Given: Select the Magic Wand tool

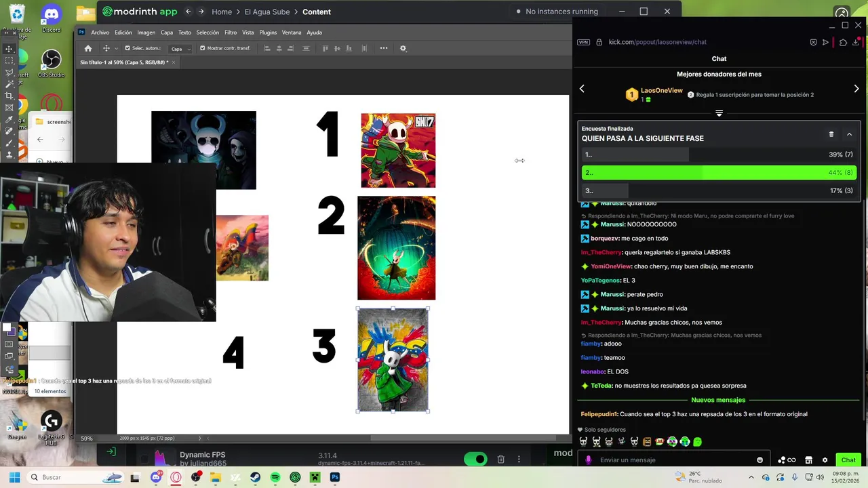Looking at the screenshot, I should (9, 84).
